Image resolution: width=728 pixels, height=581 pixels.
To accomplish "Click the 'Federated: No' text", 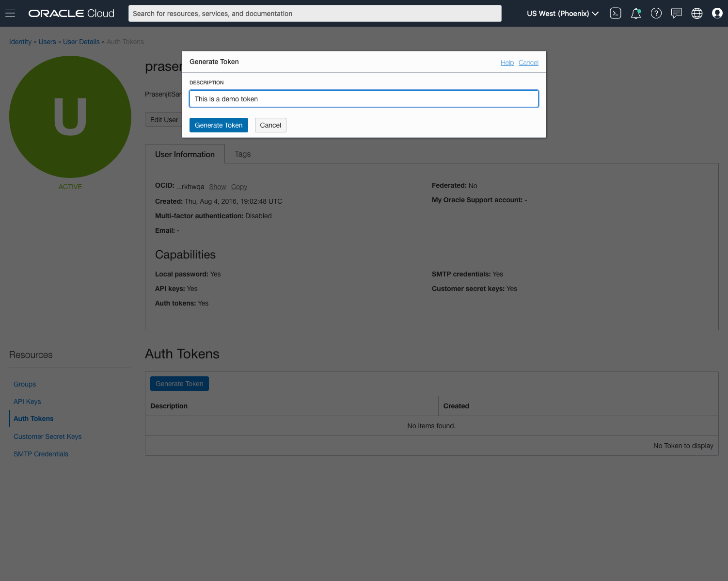I will 455,186.
